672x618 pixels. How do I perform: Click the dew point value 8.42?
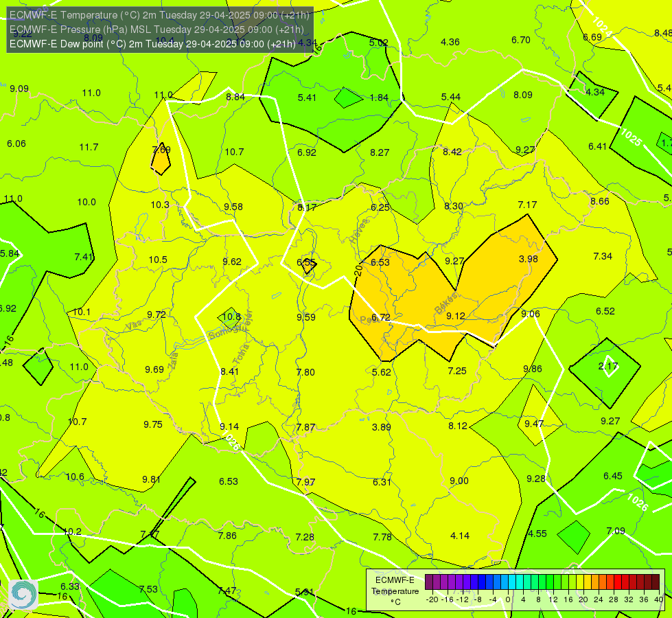pyautogui.click(x=452, y=152)
